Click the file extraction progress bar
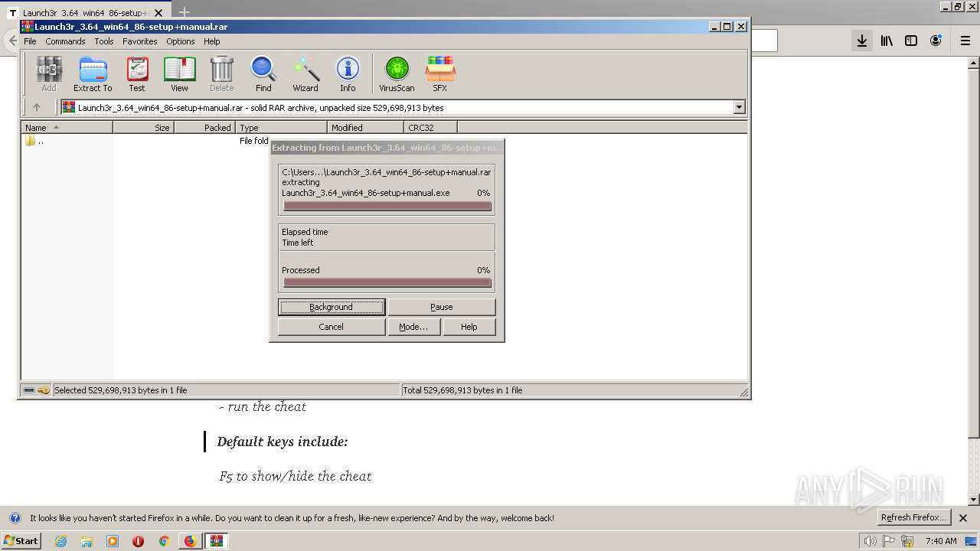This screenshot has width=980, height=551. click(x=387, y=206)
